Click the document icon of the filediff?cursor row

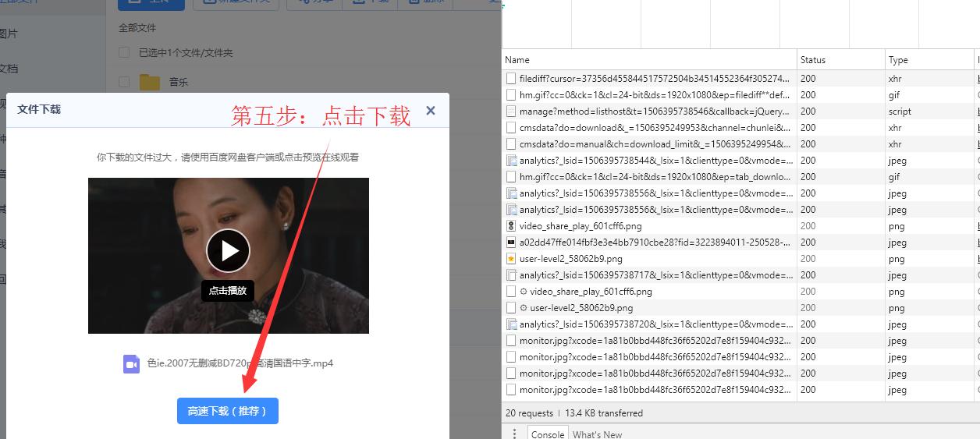511,79
